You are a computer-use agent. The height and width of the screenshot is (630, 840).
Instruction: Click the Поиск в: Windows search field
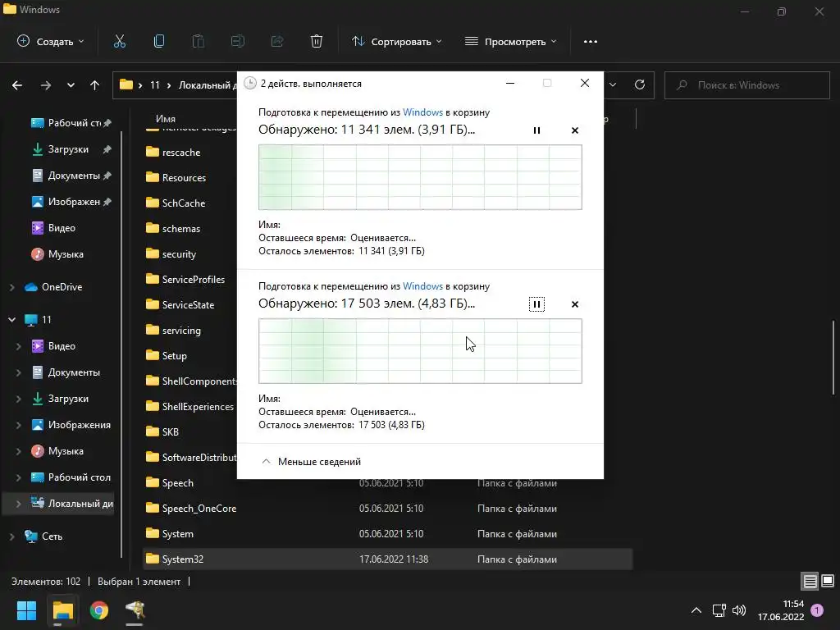746,85
